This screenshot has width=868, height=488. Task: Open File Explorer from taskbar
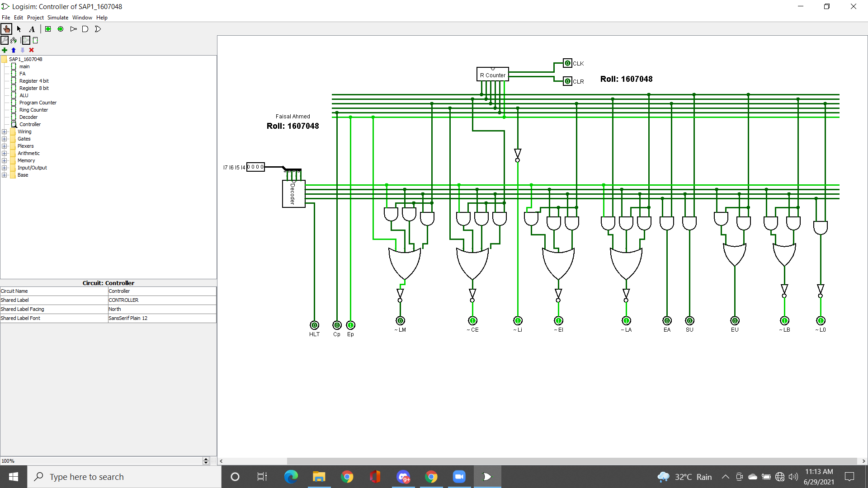tap(319, 477)
